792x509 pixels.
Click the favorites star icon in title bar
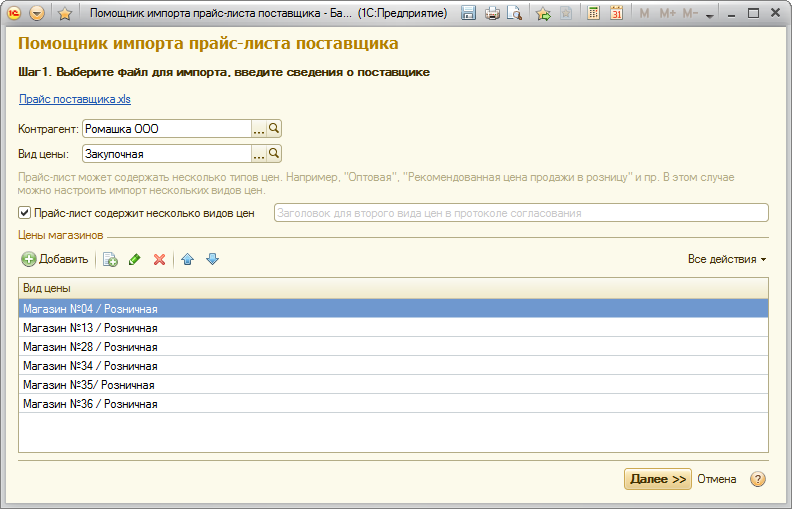pos(65,14)
